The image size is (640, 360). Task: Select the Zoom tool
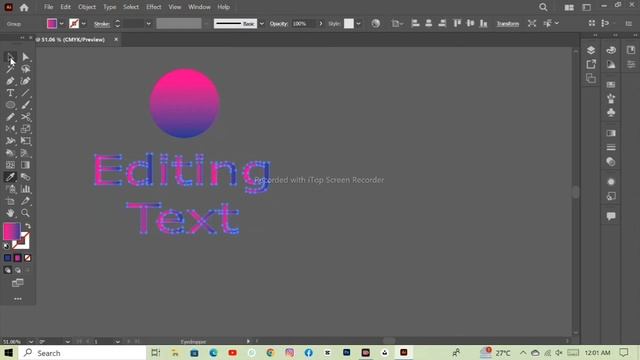25,213
